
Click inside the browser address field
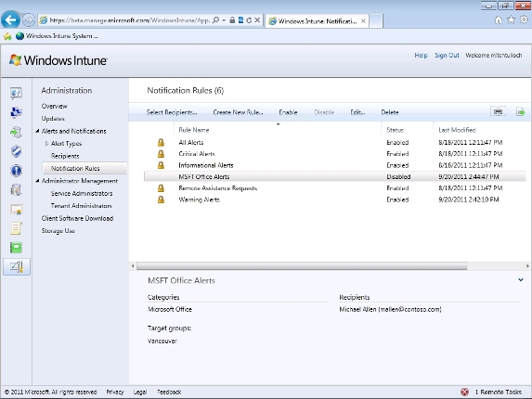[130, 20]
